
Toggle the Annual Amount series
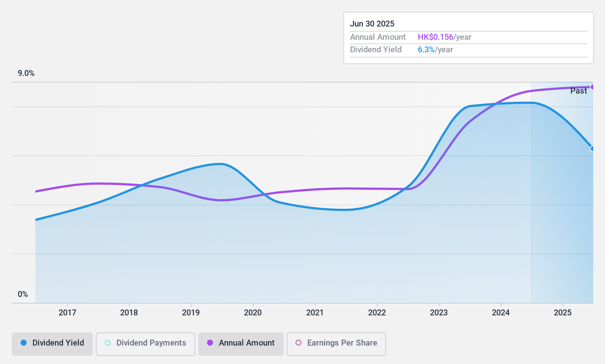pyautogui.click(x=241, y=344)
